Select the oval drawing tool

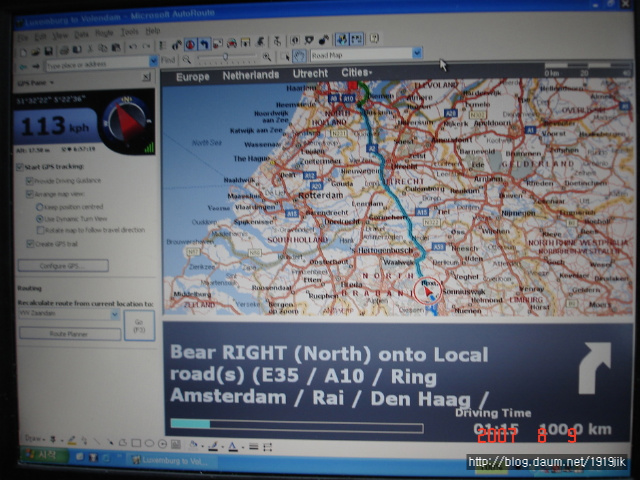[x=149, y=444]
